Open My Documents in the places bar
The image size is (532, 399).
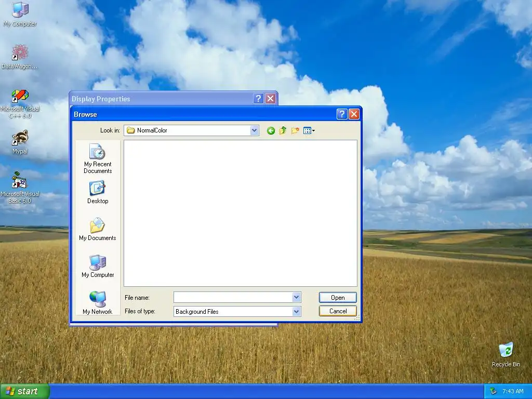[x=98, y=229]
